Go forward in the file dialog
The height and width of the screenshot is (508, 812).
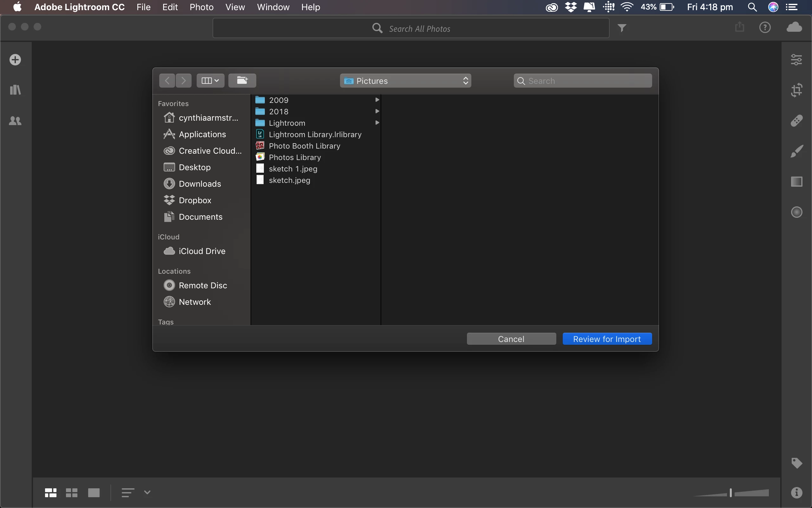pyautogui.click(x=184, y=81)
